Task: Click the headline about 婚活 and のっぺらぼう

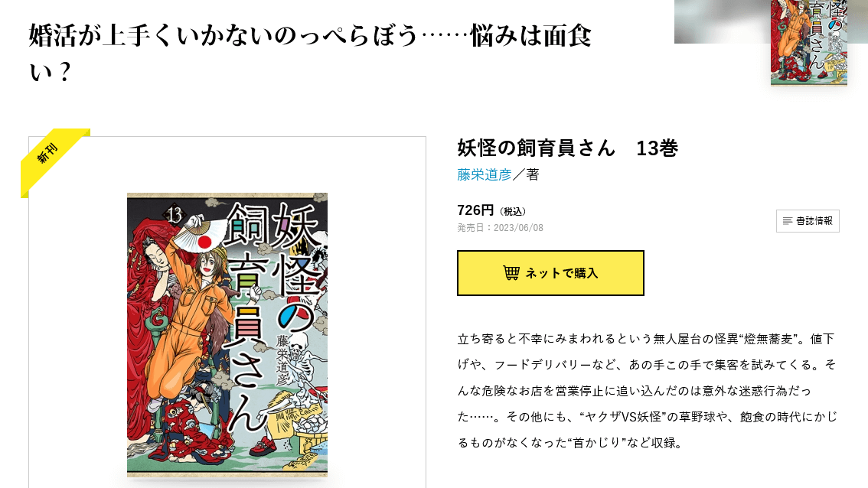Action: point(310,54)
